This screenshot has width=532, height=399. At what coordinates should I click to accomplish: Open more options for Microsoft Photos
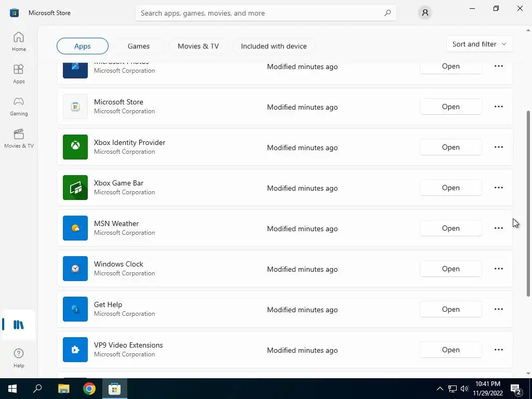tap(498, 66)
